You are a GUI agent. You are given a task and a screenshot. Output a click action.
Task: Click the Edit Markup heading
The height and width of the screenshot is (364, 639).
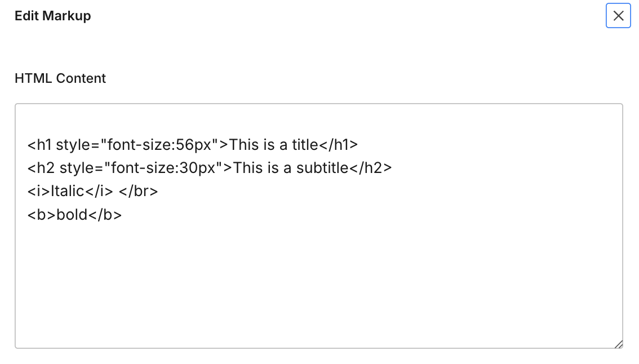pos(52,16)
